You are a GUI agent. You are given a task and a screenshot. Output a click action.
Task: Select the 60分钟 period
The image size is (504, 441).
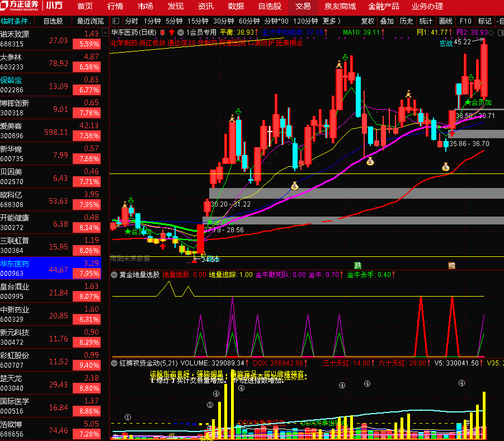coord(249,21)
